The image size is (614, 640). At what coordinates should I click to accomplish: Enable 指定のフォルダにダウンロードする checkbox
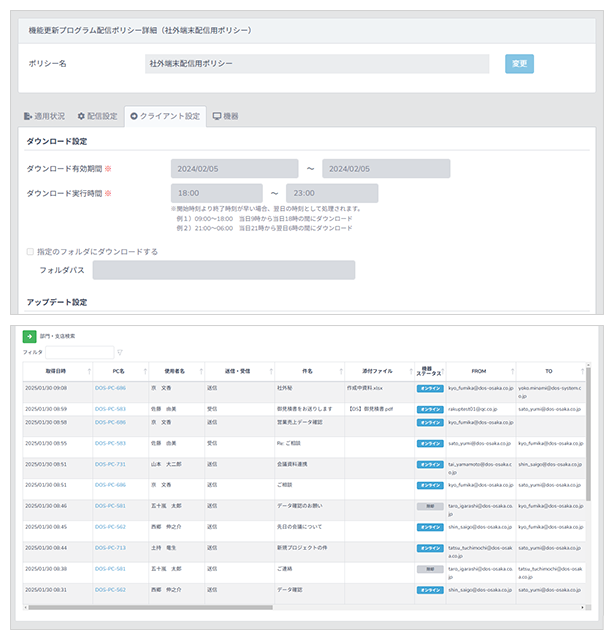coord(30,251)
